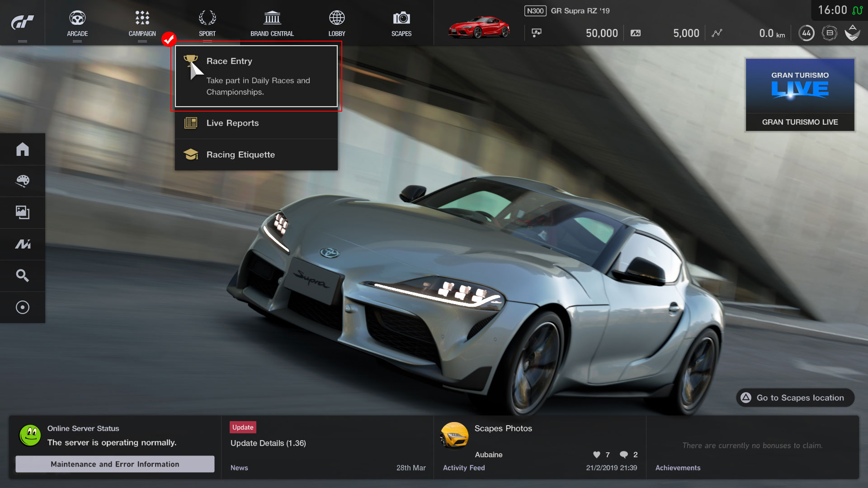Screen dimensions: 868x488
Task: Click the triangle button icon
Action: click(x=746, y=398)
